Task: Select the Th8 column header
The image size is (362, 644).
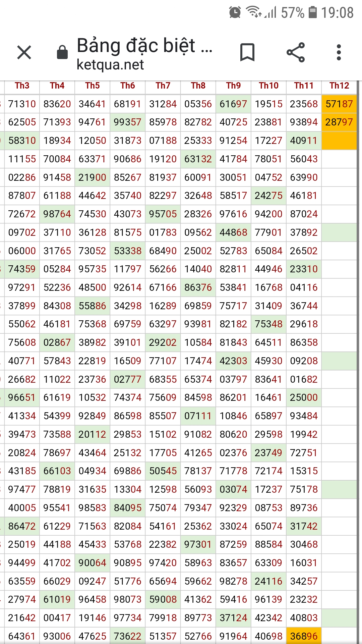Action: [x=198, y=86]
